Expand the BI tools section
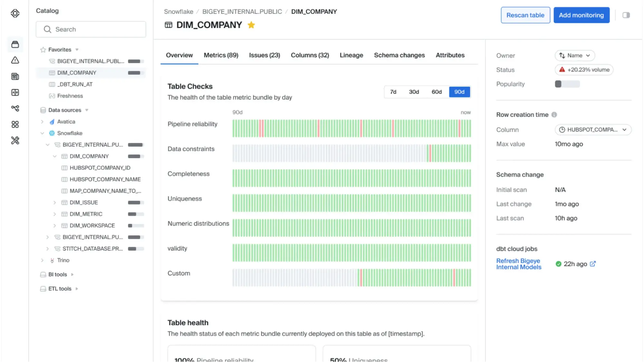 pyautogui.click(x=72, y=274)
